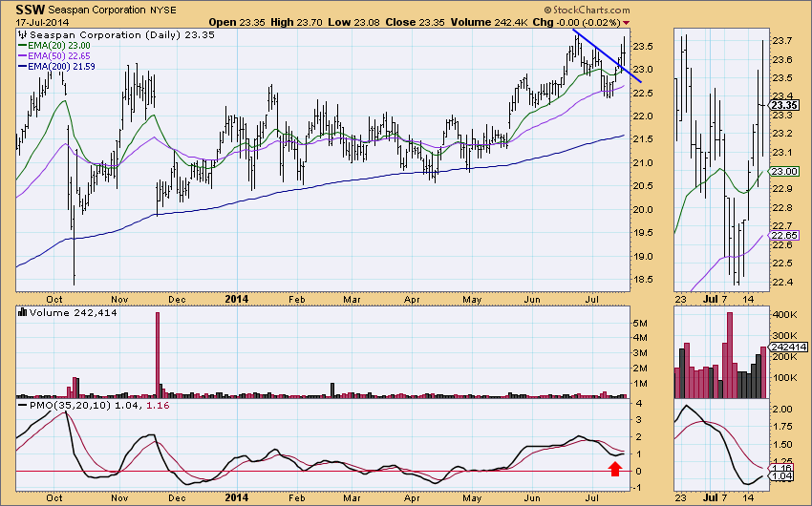Image resolution: width=812 pixels, height=506 pixels.
Task: Click the Seaspan Corporation (Daily) 23.35 legend
Action: click(121, 34)
